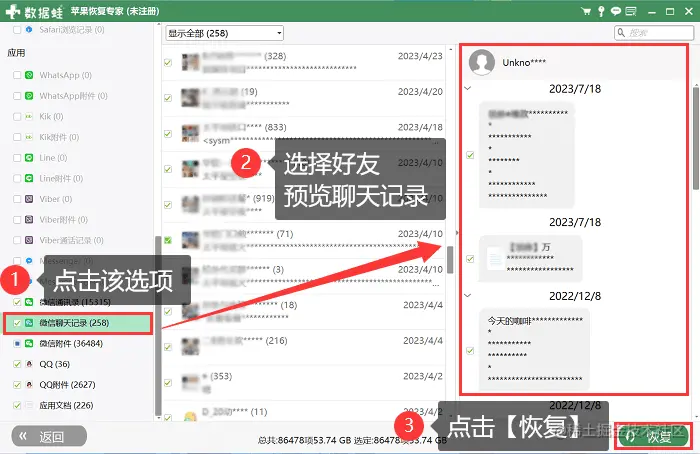Toggle checkbox for chat row with (353)
The width and height of the screenshot is (700, 454).
click(168, 383)
